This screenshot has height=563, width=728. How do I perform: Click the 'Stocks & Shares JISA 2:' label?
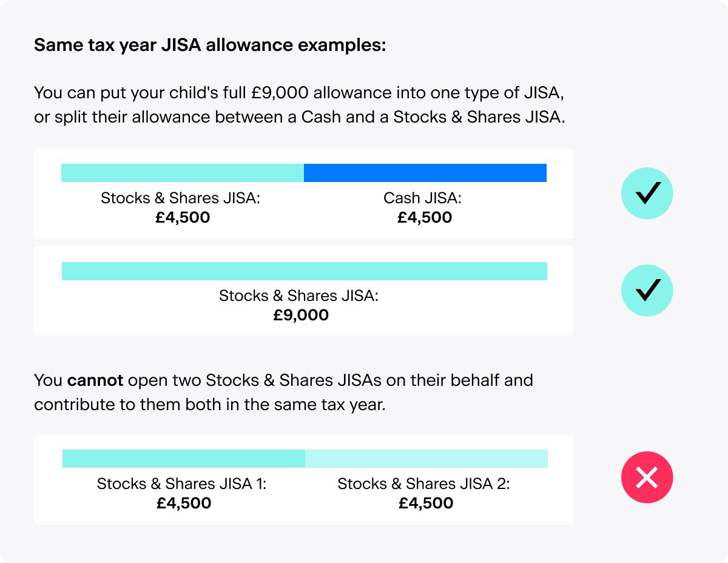point(423,484)
